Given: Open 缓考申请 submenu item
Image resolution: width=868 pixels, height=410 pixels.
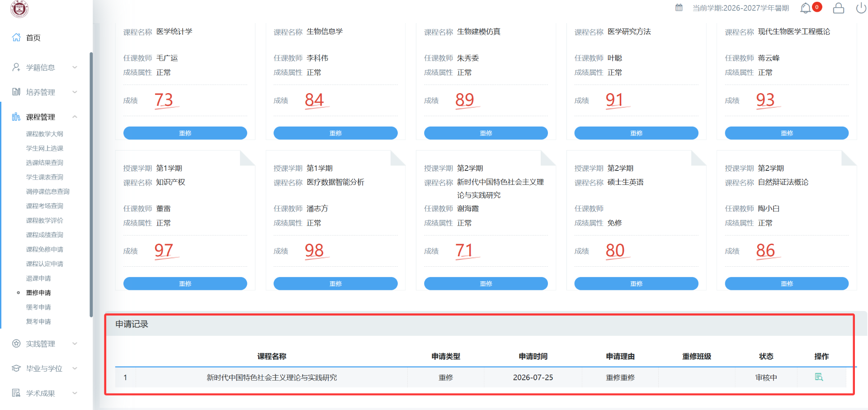Looking at the screenshot, I should click(x=38, y=307).
